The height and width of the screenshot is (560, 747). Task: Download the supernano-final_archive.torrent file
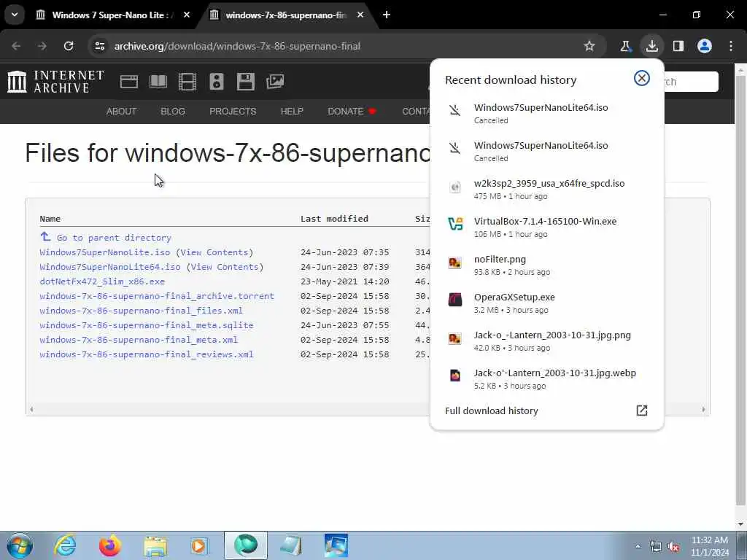158,296
